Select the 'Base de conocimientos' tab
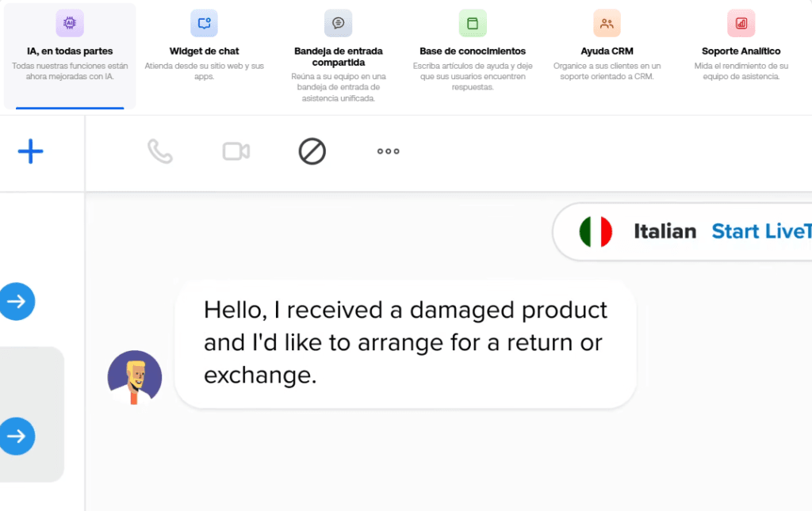Viewport: 812px width, 511px height. (473, 51)
